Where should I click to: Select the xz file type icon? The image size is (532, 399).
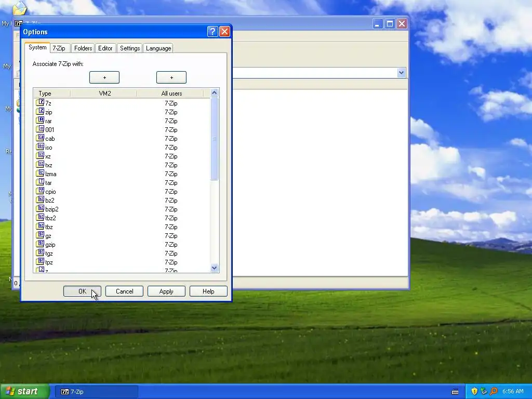[x=40, y=155]
